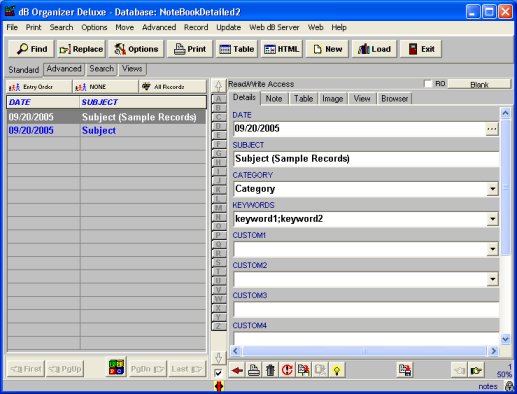Switch to the Image tab
517x394 pixels.
[332, 99]
